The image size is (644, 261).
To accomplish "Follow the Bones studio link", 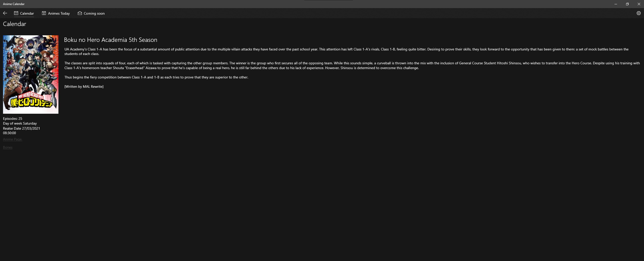I will coord(8,147).
